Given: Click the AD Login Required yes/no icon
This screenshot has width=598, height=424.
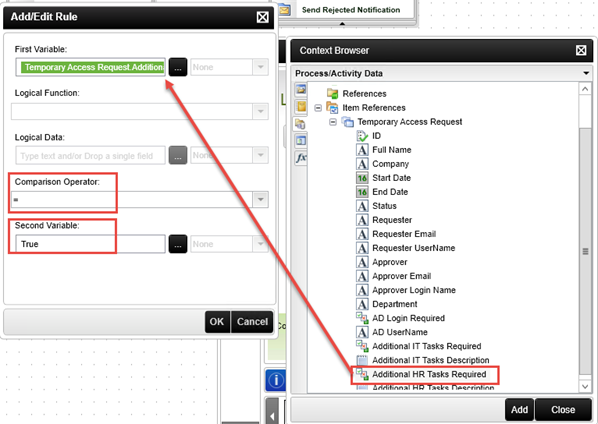Looking at the screenshot, I should pos(362,318).
